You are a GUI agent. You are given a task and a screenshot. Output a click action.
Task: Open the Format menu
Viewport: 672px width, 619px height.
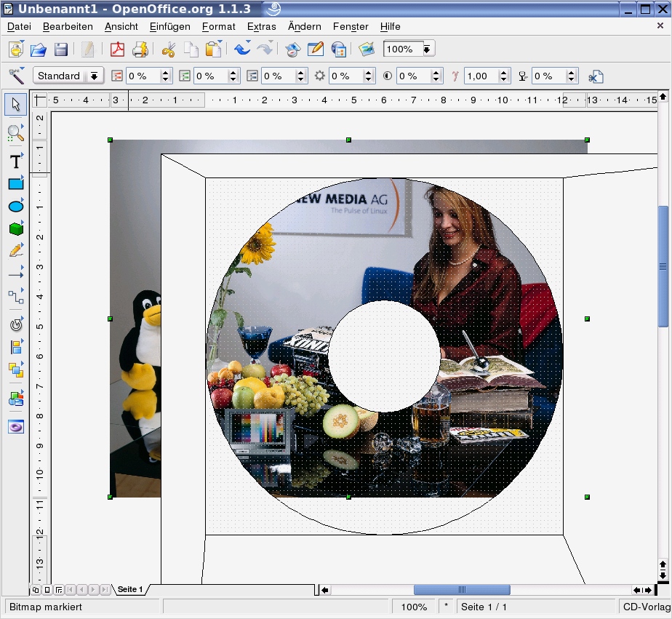tap(218, 26)
